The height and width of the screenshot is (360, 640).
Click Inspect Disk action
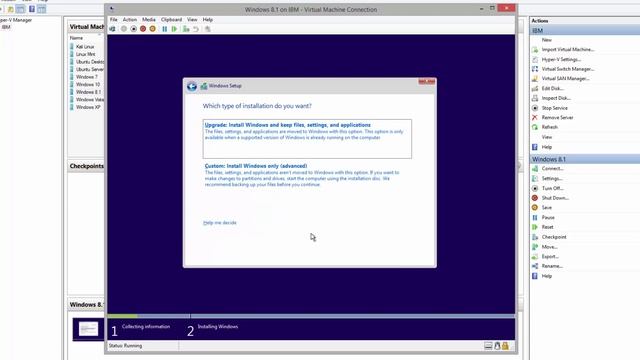[x=556, y=98]
